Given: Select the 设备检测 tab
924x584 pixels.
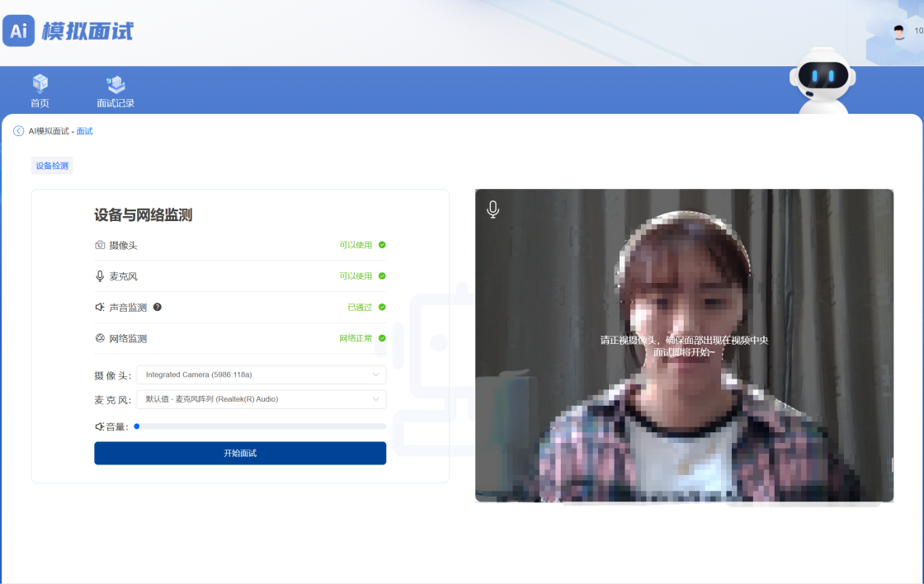Looking at the screenshot, I should click(x=52, y=166).
